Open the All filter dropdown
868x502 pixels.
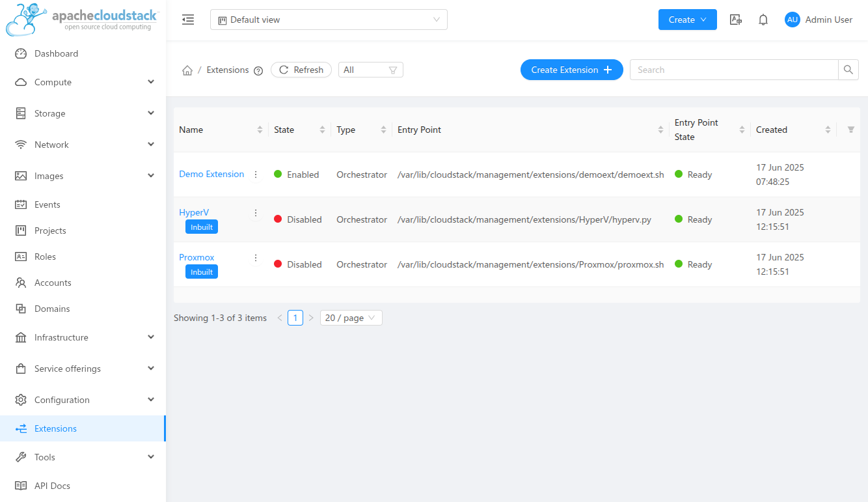click(371, 70)
